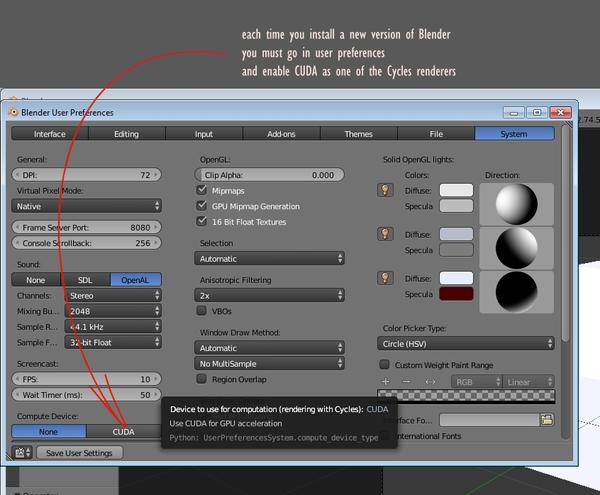
Task: Click the interface font path field
Action: point(489,420)
